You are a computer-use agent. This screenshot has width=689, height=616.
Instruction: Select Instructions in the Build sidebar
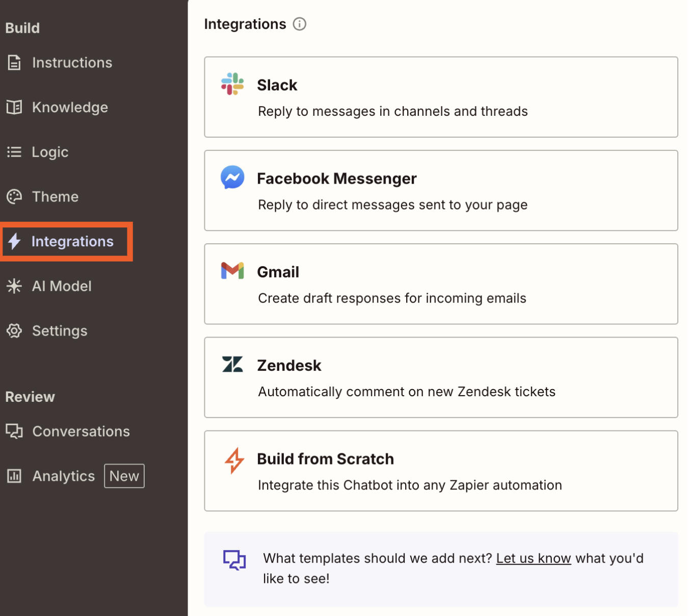[72, 62]
